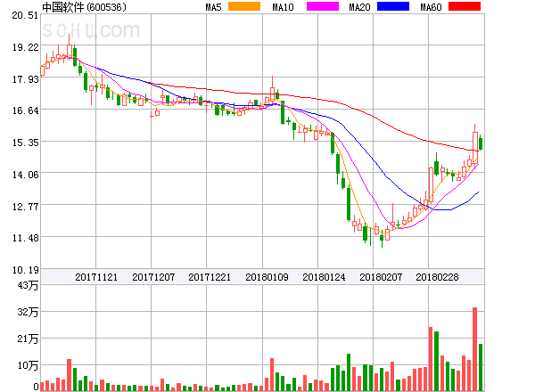
Task: Click the 20180109 date marker
Action: click(267, 277)
